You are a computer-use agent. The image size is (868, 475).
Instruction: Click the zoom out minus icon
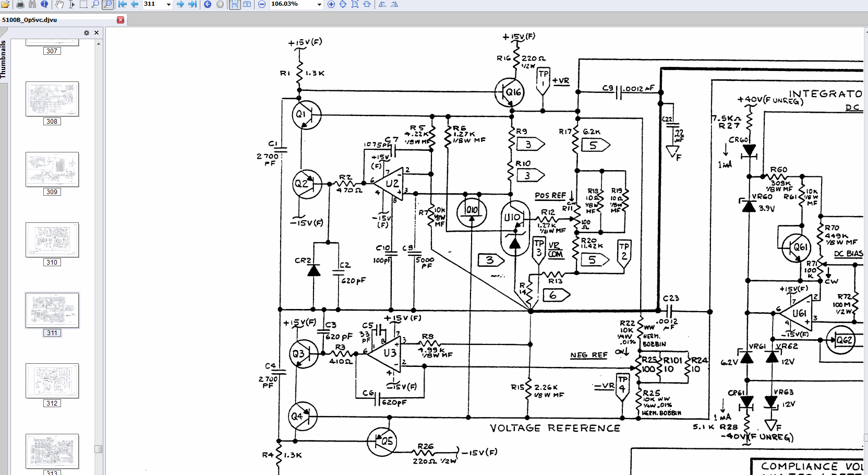[x=262, y=4]
